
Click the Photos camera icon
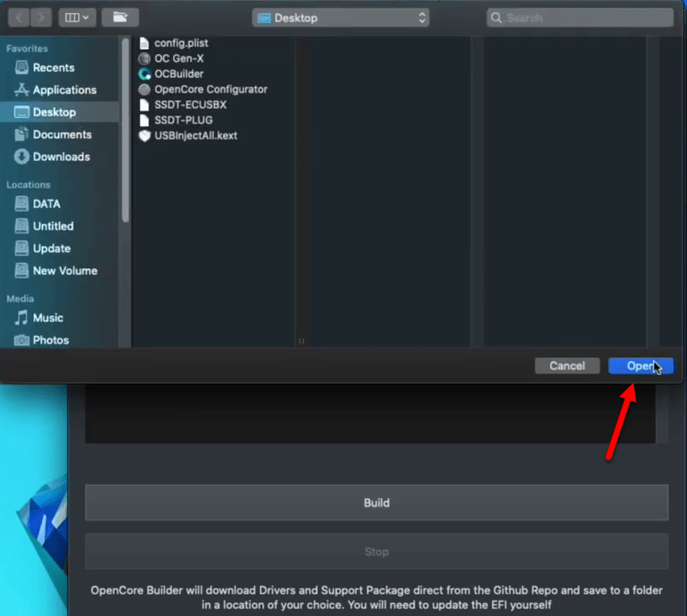coord(21,340)
